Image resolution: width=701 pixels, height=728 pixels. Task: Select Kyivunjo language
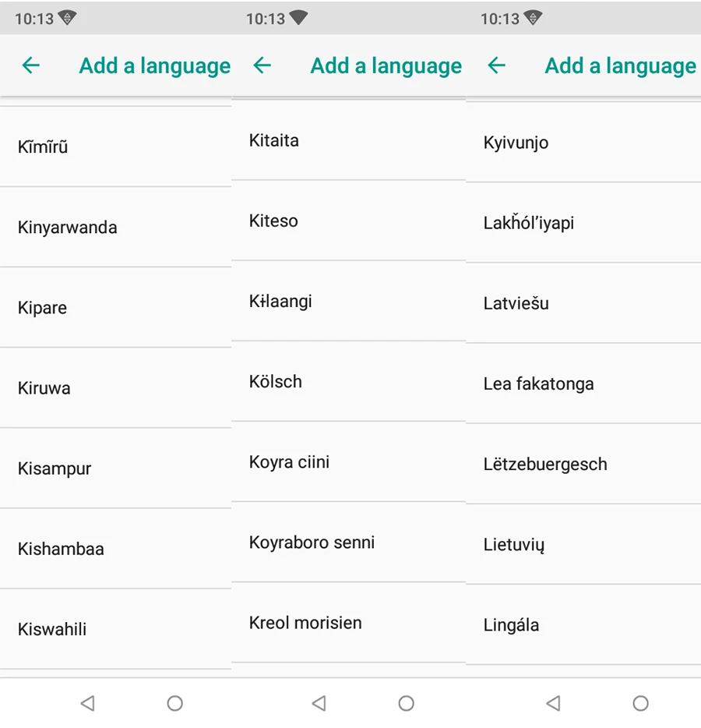pos(583,142)
